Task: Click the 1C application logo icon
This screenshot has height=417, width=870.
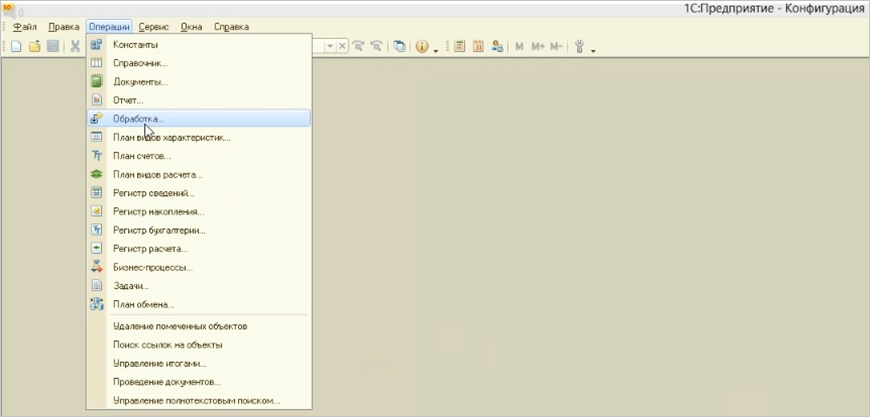Action: tap(9, 9)
